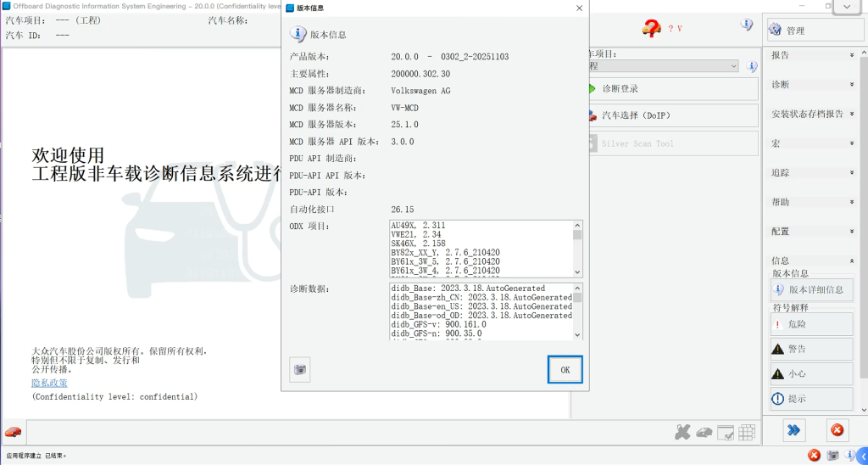Click the info bubble next to the question car
Image resolution: width=868 pixels, height=465 pixels.
[747, 25]
